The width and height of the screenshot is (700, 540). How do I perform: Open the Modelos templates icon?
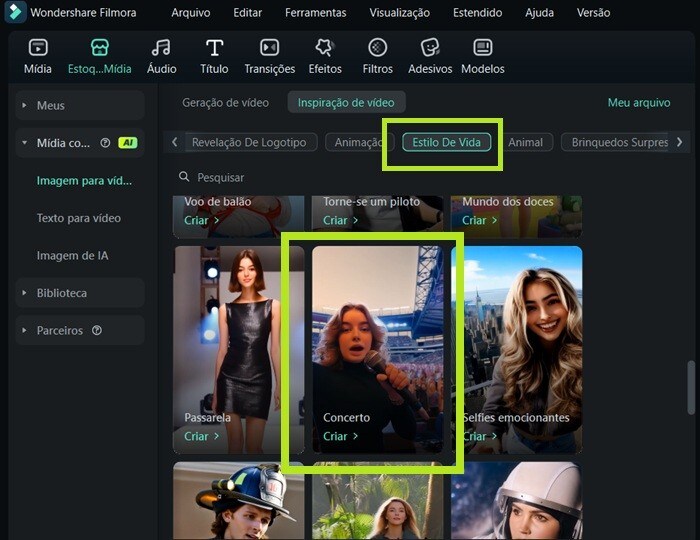(483, 48)
